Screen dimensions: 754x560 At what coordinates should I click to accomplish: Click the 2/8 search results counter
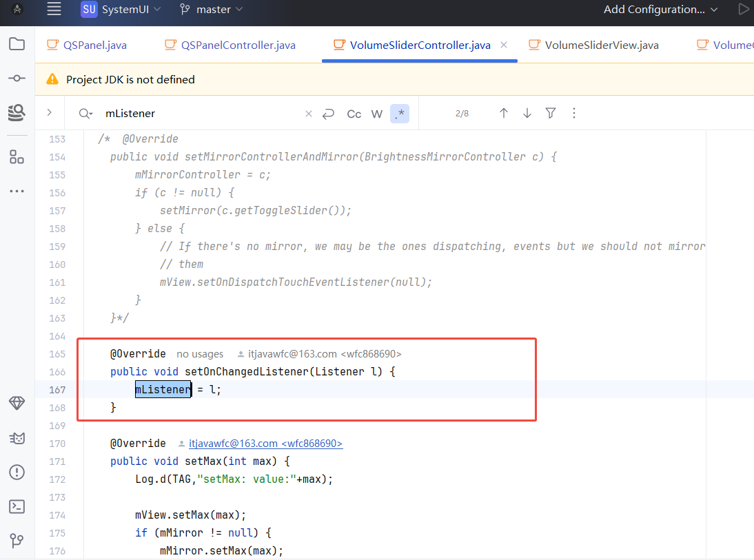(x=462, y=114)
